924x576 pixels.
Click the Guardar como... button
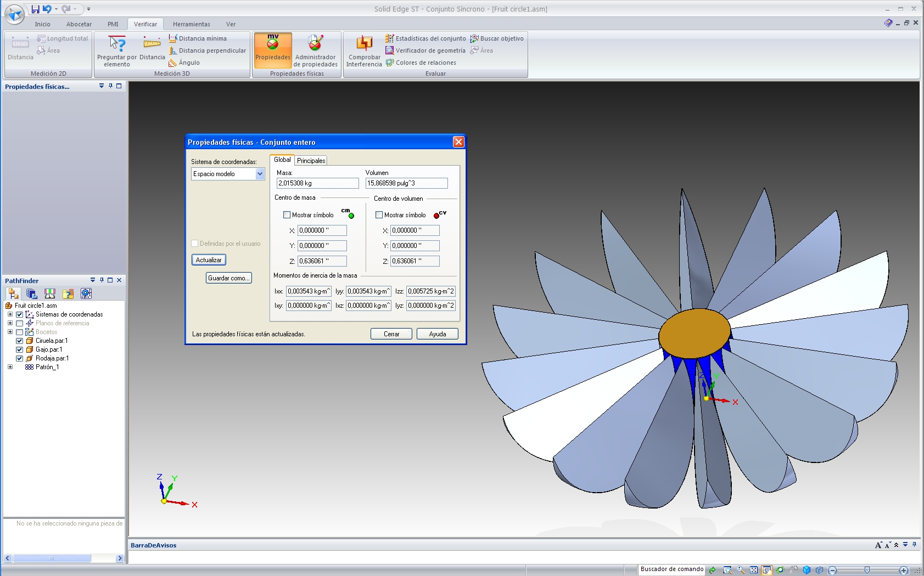pyautogui.click(x=229, y=278)
